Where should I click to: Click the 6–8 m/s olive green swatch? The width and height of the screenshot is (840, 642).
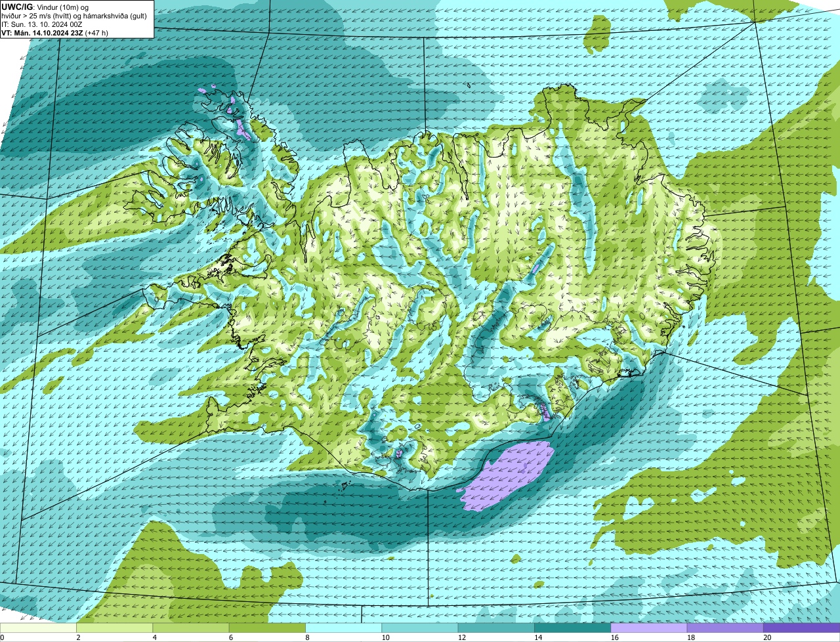tap(267, 628)
